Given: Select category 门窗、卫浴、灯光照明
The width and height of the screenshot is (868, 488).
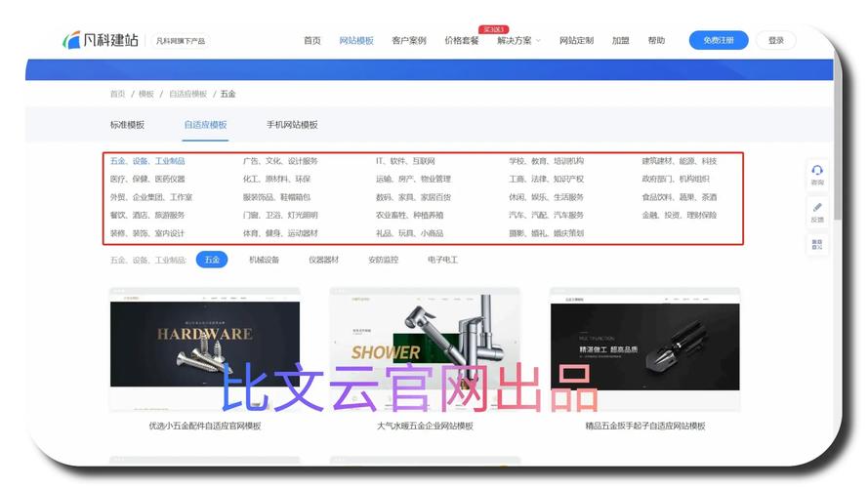Looking at the screenshot, I should 280,216.
